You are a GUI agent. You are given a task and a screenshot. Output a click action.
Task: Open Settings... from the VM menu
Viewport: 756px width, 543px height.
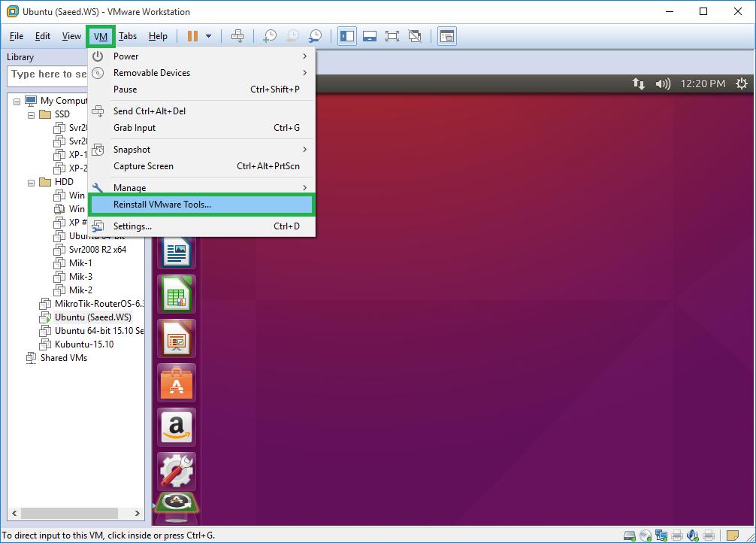coord(201,226)
